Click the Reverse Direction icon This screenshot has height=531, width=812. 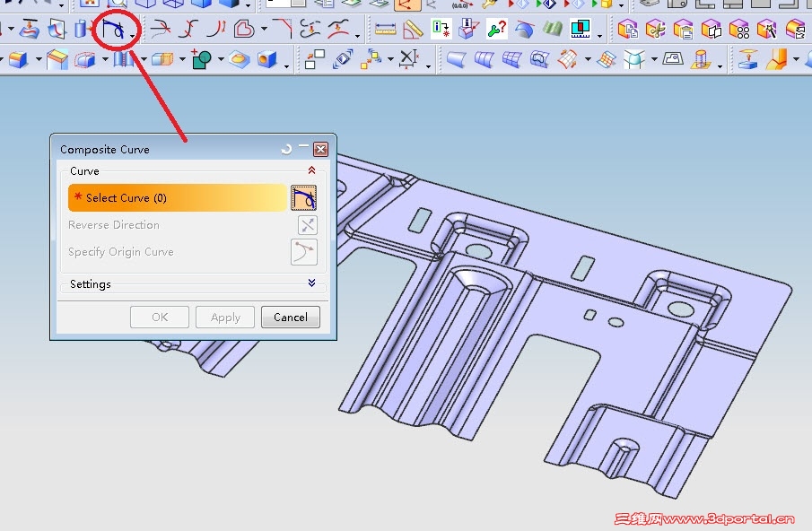308,224
